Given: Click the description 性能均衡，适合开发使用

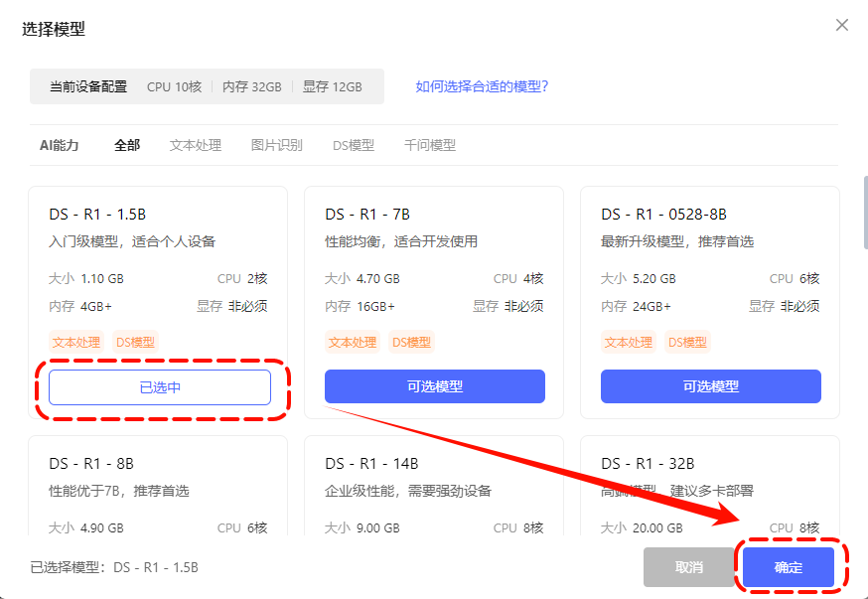Looking at the screenshot, I should 401,241.
